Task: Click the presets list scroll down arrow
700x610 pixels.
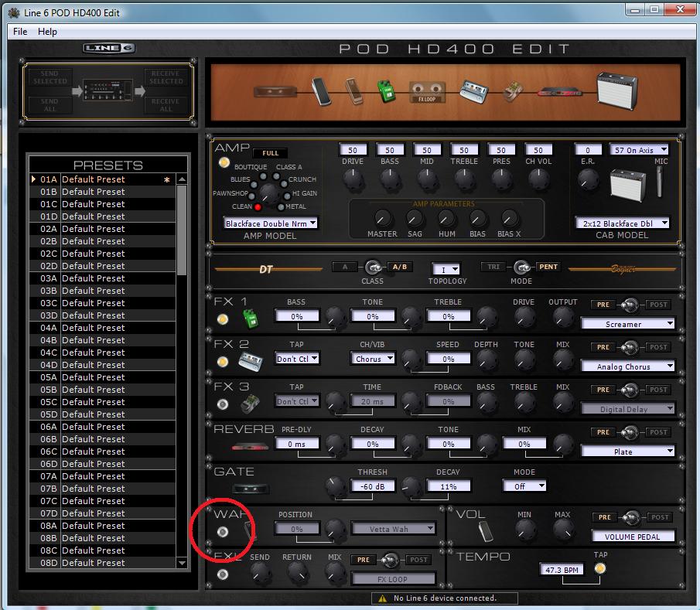Action: 182,563
